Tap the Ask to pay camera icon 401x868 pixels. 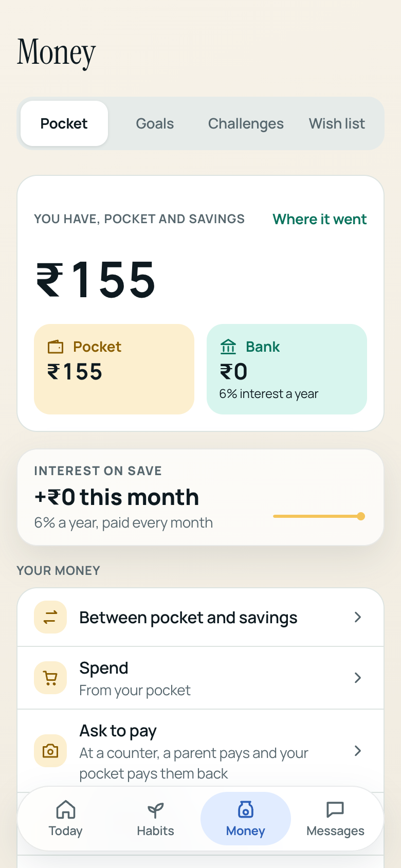tap(50, 751)
